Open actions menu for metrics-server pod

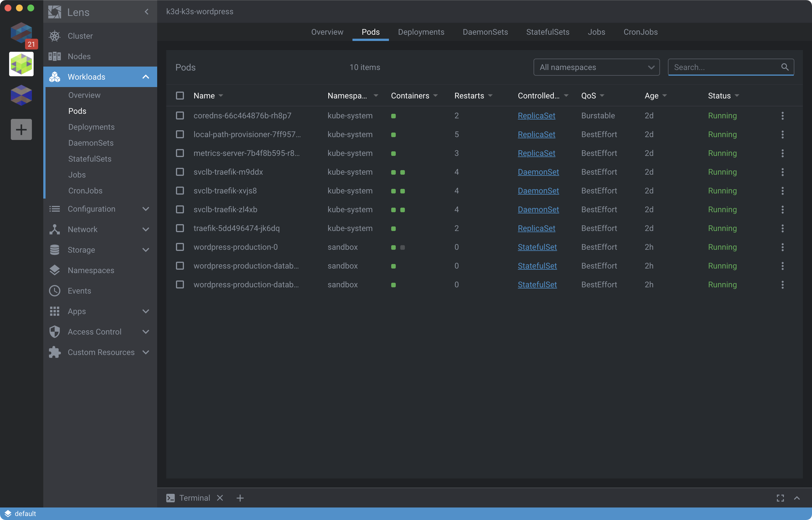tap(783, 153)
